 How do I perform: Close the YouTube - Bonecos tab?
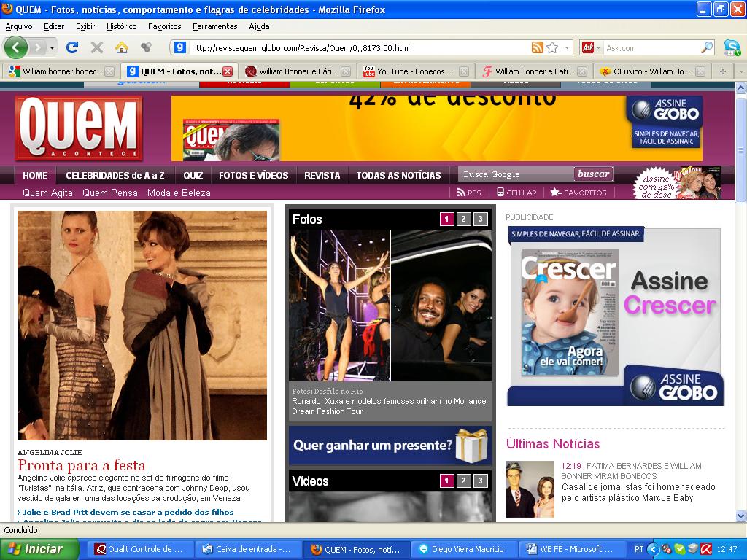click(464, 71)
